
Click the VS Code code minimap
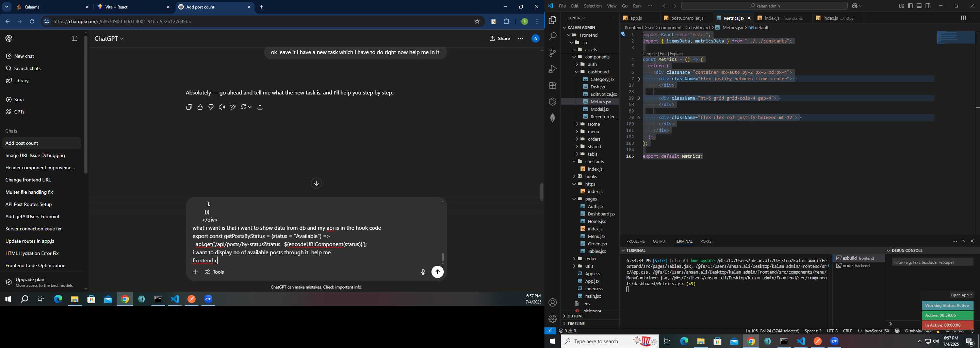point(955,38)
